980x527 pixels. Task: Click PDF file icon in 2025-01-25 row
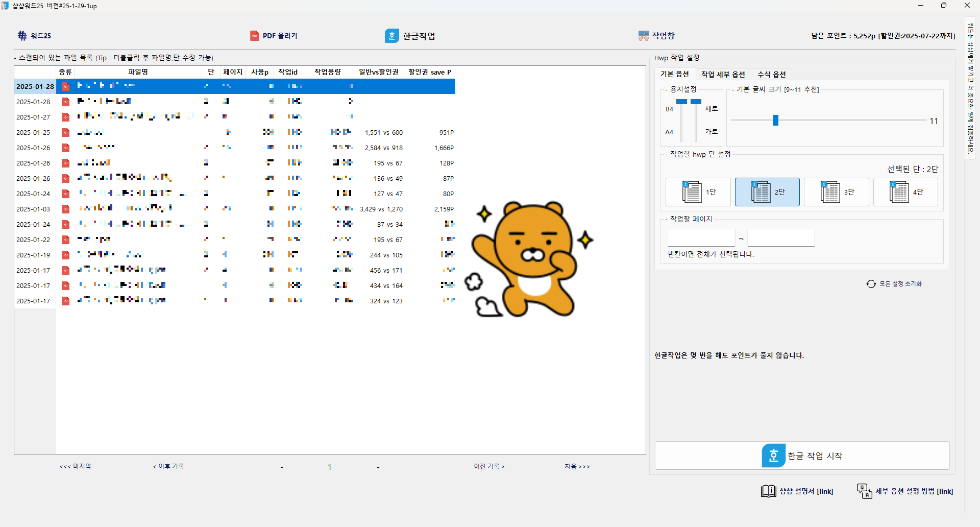click(x=65, y=132)
